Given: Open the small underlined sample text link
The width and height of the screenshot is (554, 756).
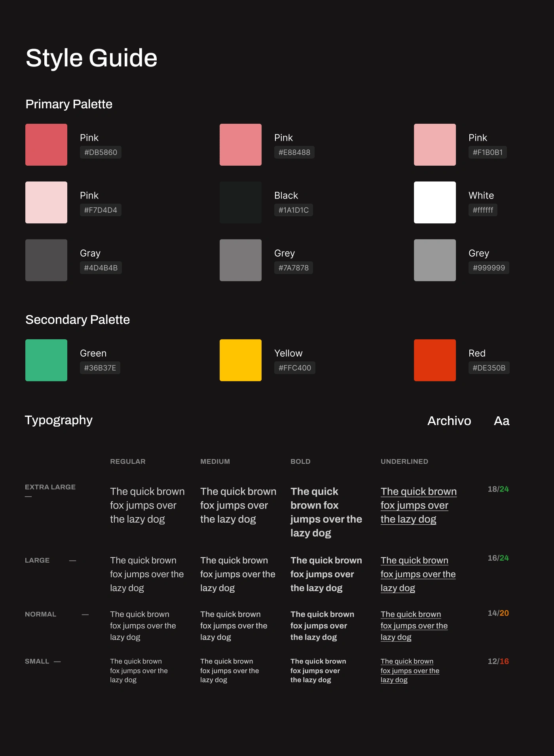Looking at the screenshot, I should click(x=410, y=671).
